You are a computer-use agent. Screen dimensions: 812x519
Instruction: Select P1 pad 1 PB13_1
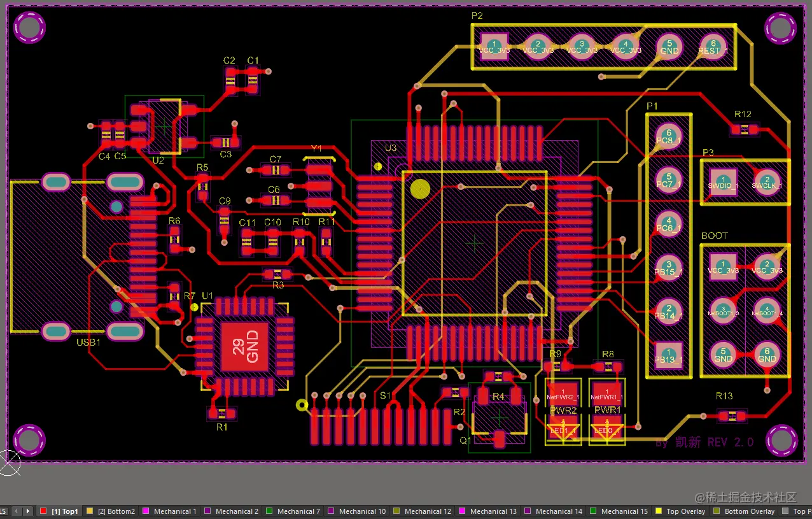pyautogui.click(x=668, y=355)
